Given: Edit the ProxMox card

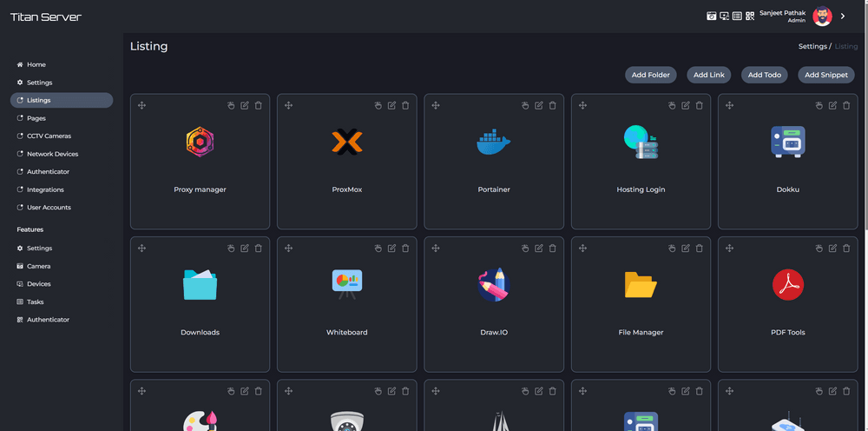Looking at the screenshot, I should pyautogui.click(x=392, y=105).
